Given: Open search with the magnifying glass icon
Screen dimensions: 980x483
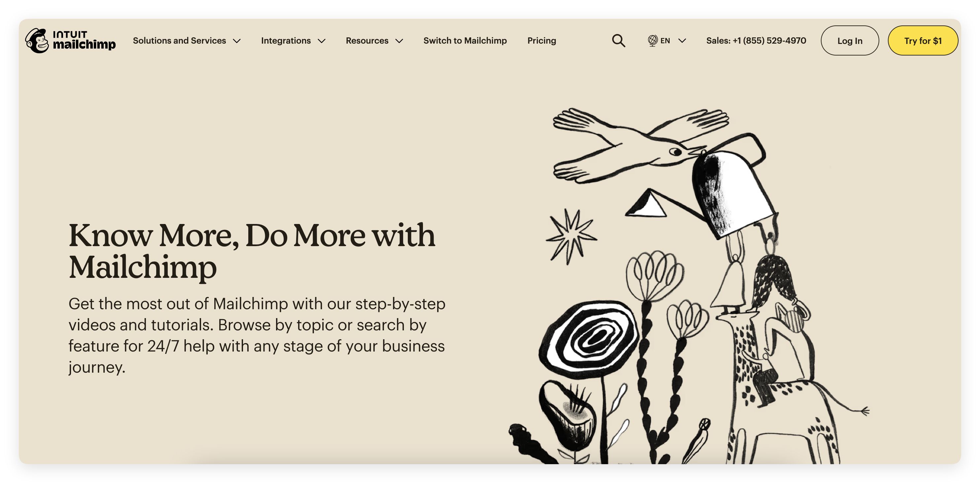Looking at the screenshot, I should [x=618, y=40].
